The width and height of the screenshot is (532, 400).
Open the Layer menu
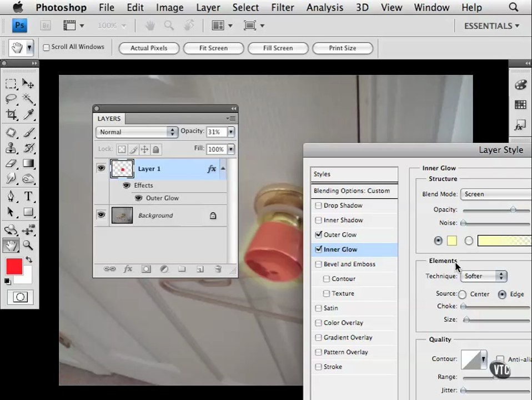click(x=208, y=7)
